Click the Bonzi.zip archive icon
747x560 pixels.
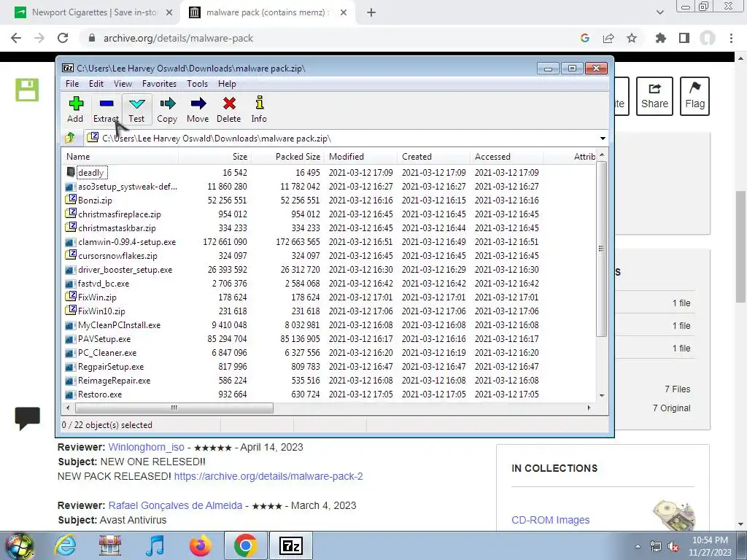(x=71, y=200)
